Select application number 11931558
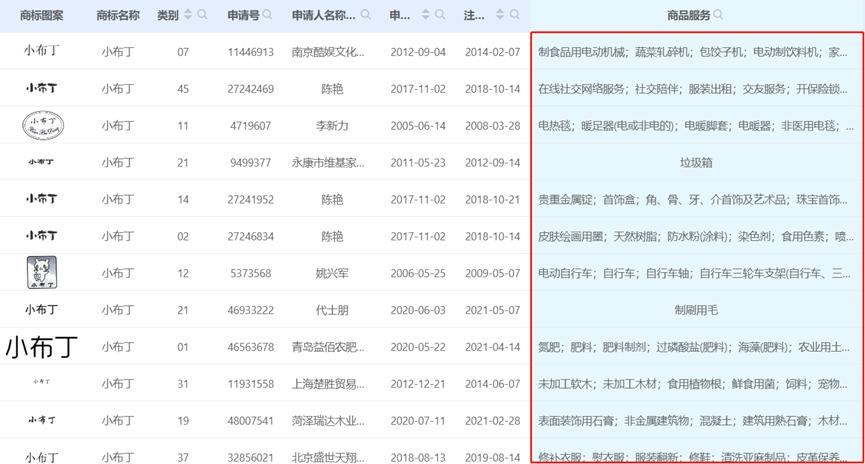This screenshot has width=865, height=464. tap(250, 384)
